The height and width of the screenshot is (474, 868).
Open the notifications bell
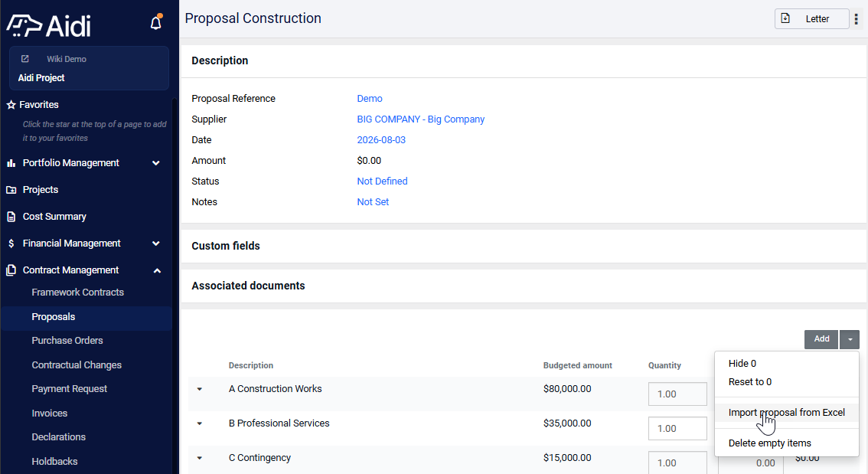point(156,23)
